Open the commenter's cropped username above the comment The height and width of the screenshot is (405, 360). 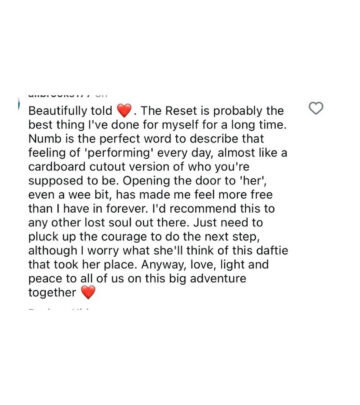(x=59, y=95)
